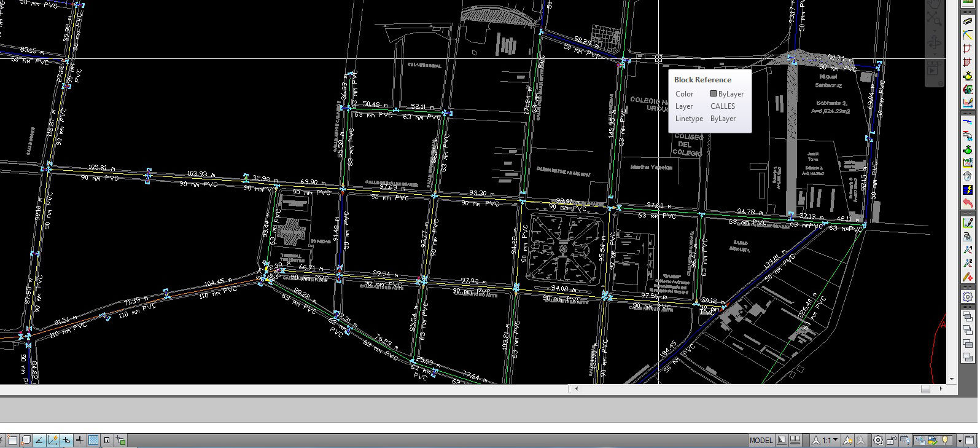Click the MODEL space button
Viewport: 980px width, 448px height.
761,440
